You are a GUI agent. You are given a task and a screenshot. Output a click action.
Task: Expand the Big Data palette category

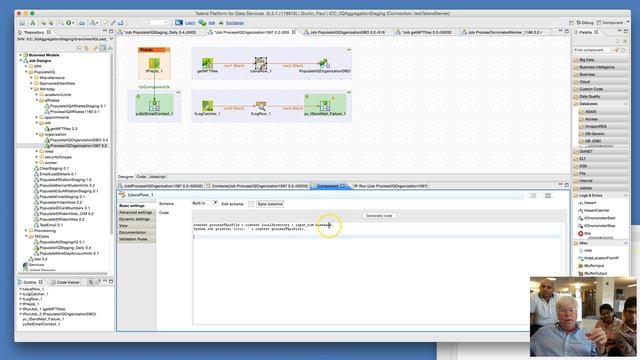click(600, 60)
